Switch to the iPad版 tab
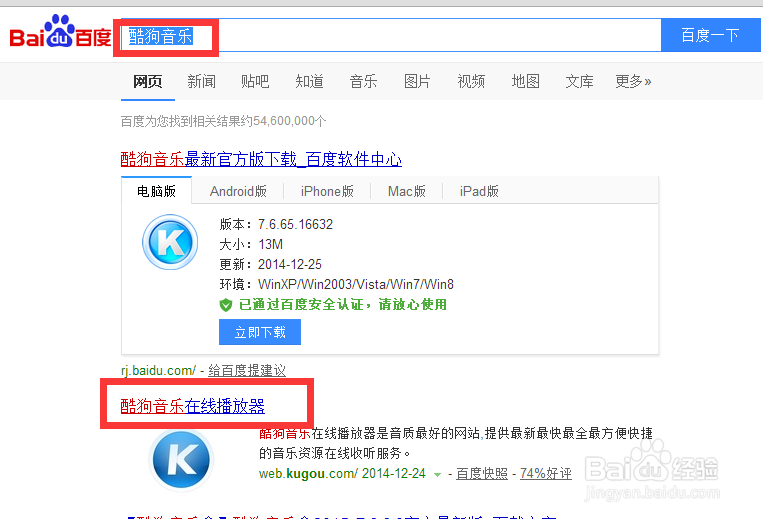Viewport: 763px width, 519px height. click(479, 191)
